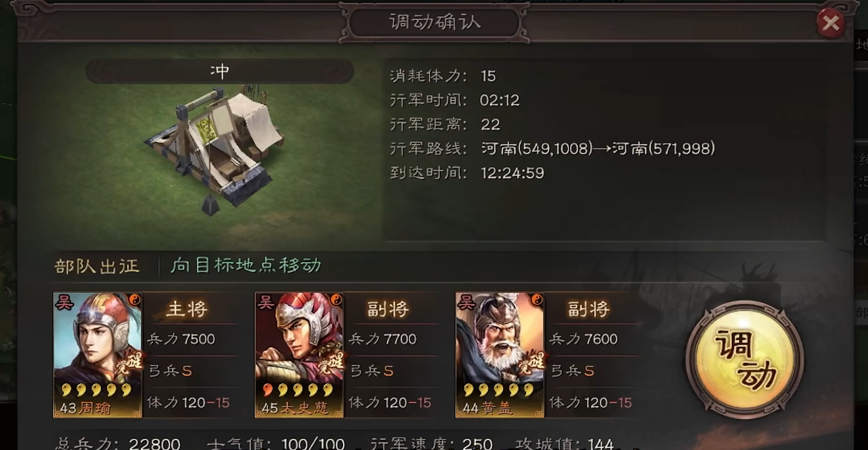Click 弓兵 S troop type for 黄盖
Screen dimensions: 868x450
pos(572,371)
